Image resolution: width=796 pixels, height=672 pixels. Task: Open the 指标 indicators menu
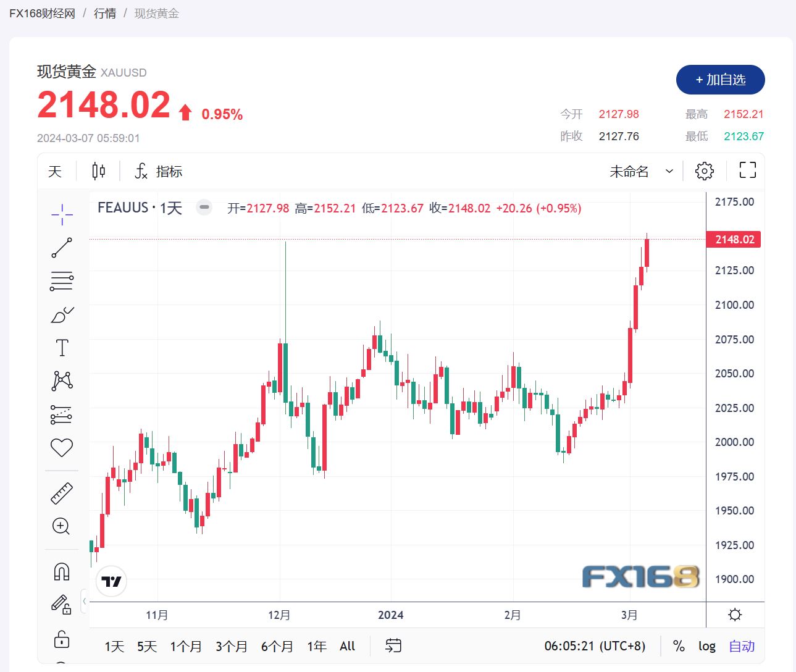coord(159,171)
